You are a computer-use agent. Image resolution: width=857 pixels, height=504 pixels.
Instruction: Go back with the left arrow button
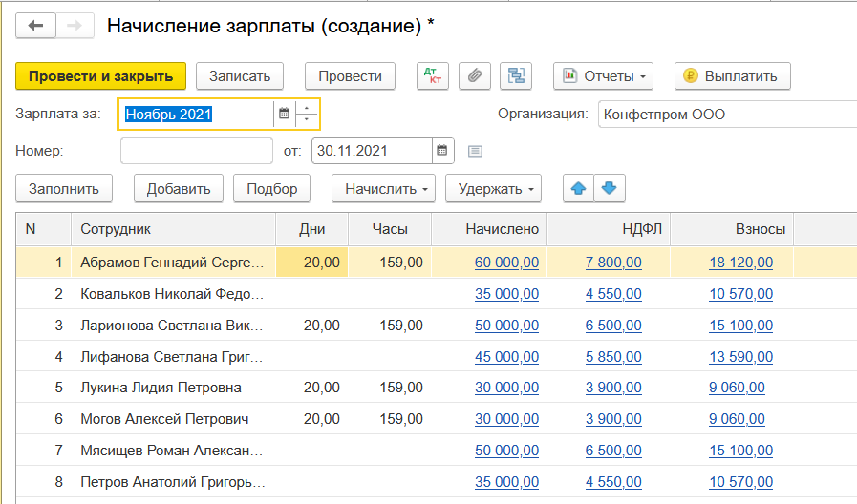35,26
